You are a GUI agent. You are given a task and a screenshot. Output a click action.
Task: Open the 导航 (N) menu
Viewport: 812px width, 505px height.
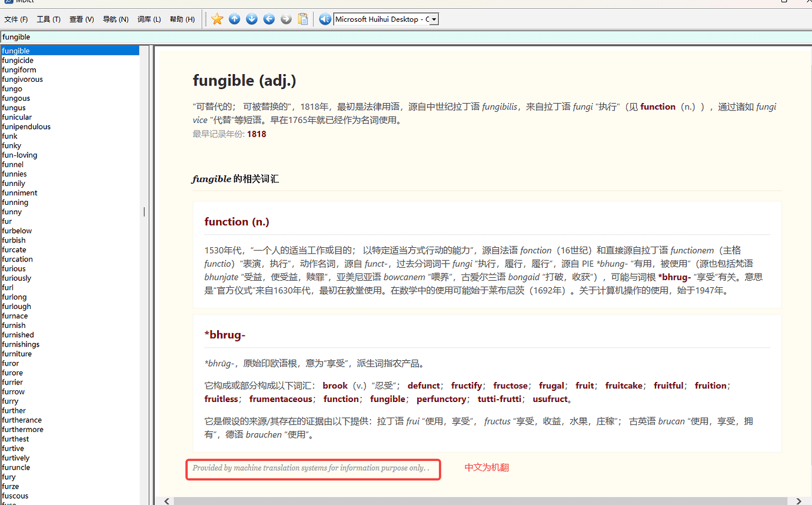click(x=115, y=18)
